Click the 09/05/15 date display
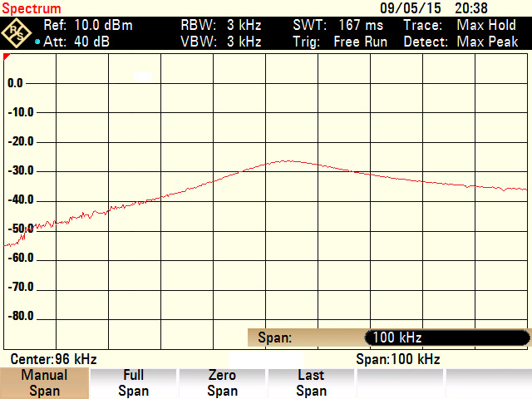This screenshot has width=532, height=399. pyautogui.click(x=411, y=8)
